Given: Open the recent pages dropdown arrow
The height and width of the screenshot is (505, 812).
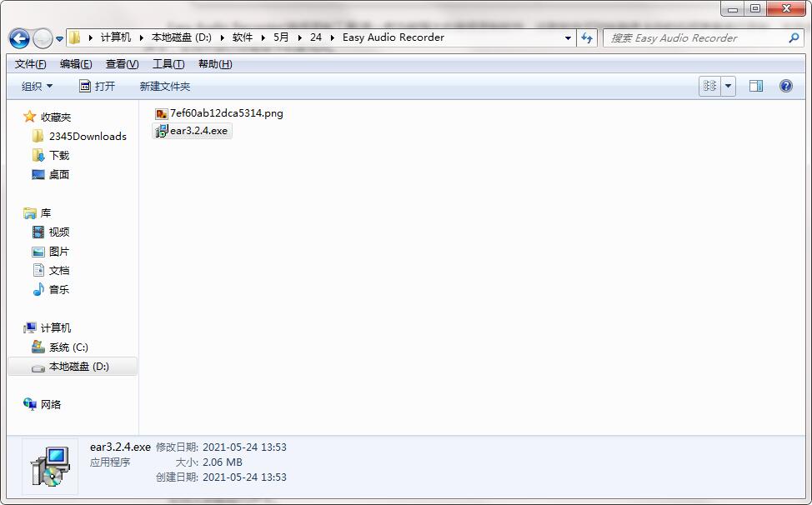Looking at the screenshot, I should [59, 38].
